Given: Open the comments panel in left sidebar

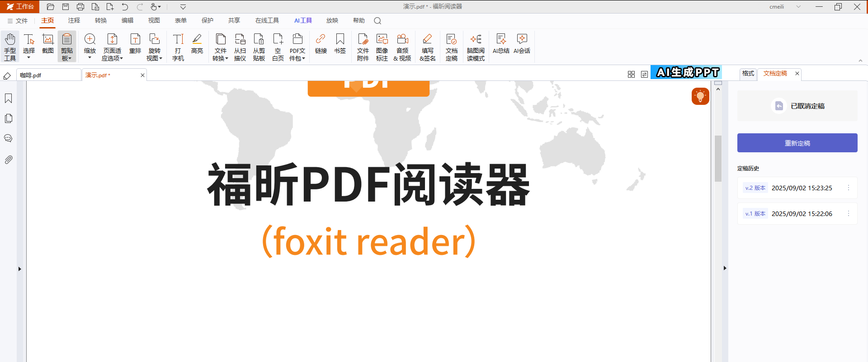Looking at the screenshot, I should [8, 138].
